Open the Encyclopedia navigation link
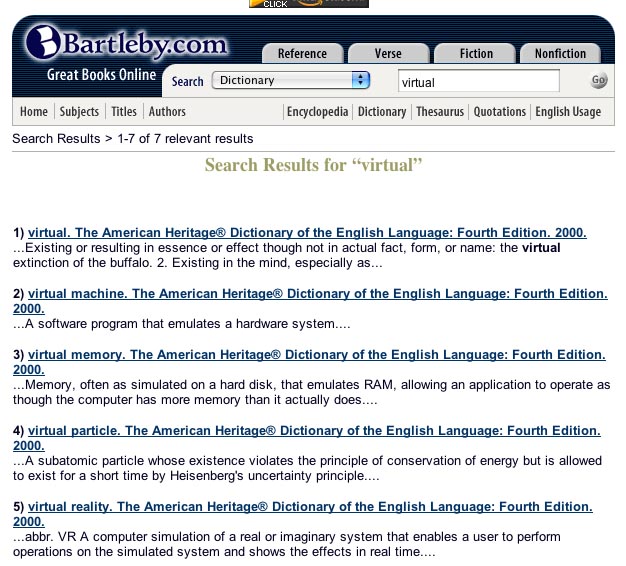 pyautogui.click(x=317, y=111)
